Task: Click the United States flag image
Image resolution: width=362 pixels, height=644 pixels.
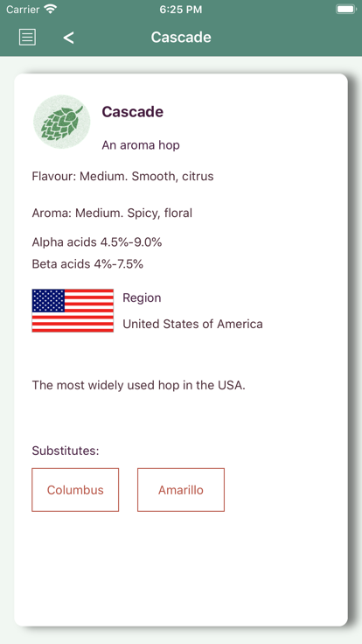Action: pos(73,311)
